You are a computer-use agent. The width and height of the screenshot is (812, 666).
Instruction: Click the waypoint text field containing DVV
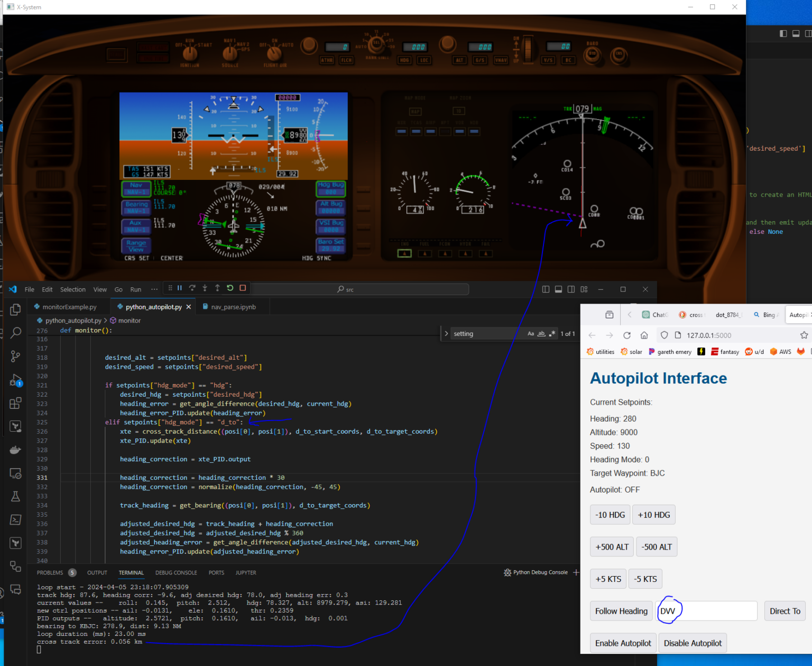point(706,611)
